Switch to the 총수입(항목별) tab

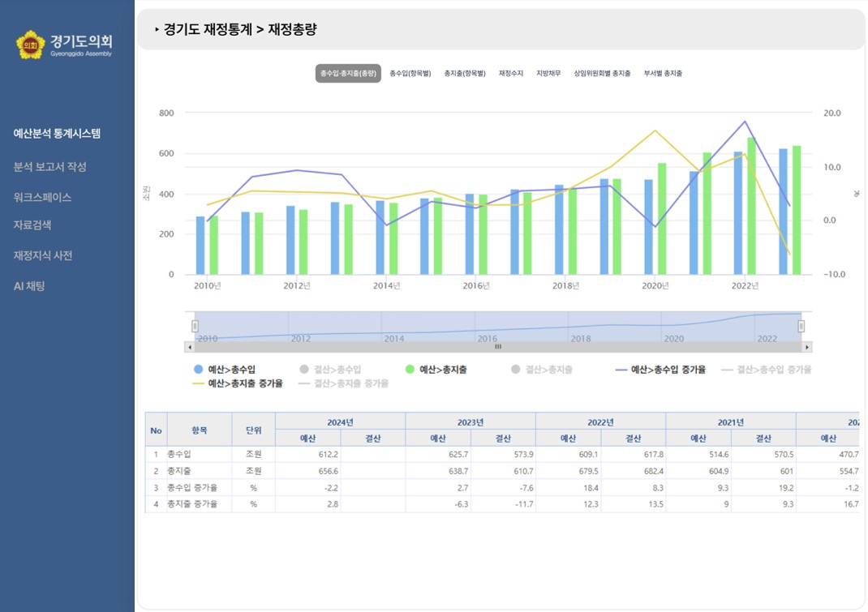click(410, 74)
